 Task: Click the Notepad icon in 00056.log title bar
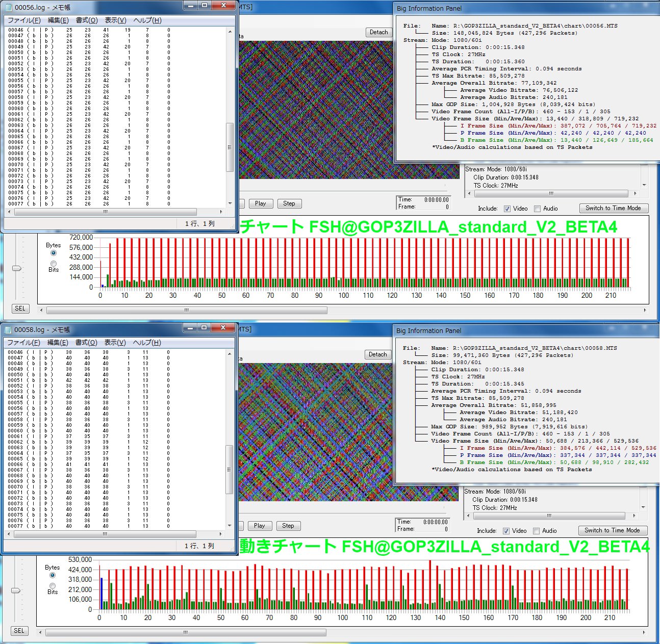click(x=8, y=7)
